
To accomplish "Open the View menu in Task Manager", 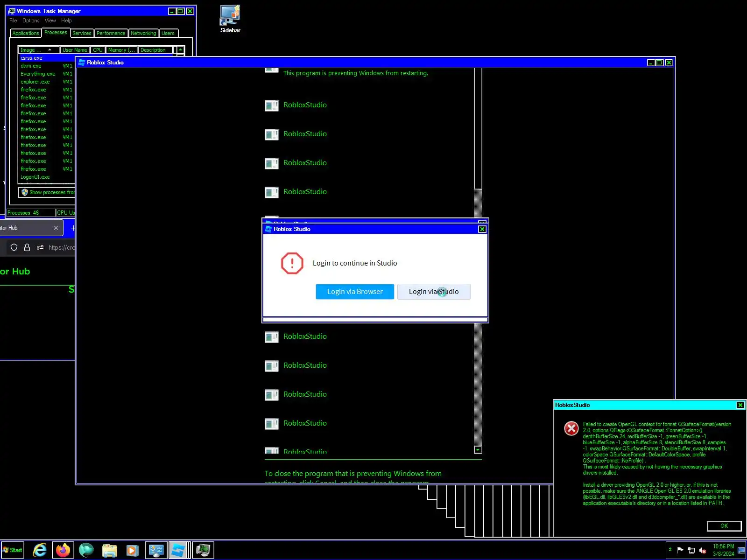I will [50, 21].
